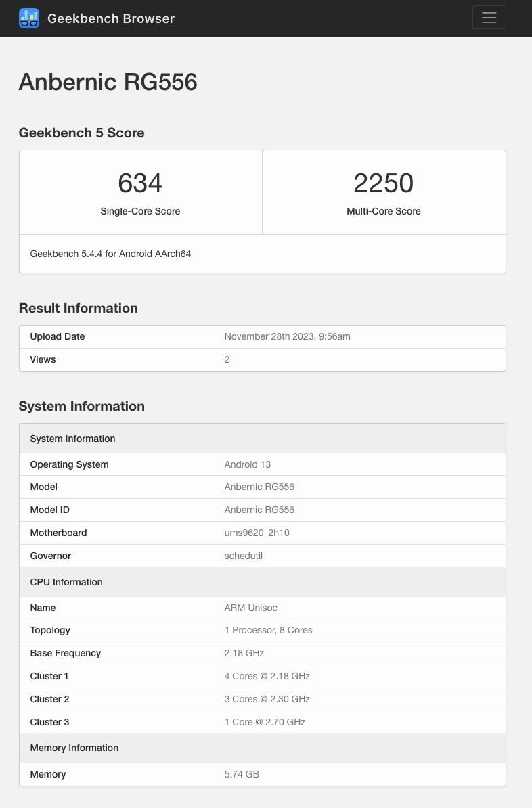Click the Geekbench logo icon
Screen dimensions: 532x808
pos(29,18)
